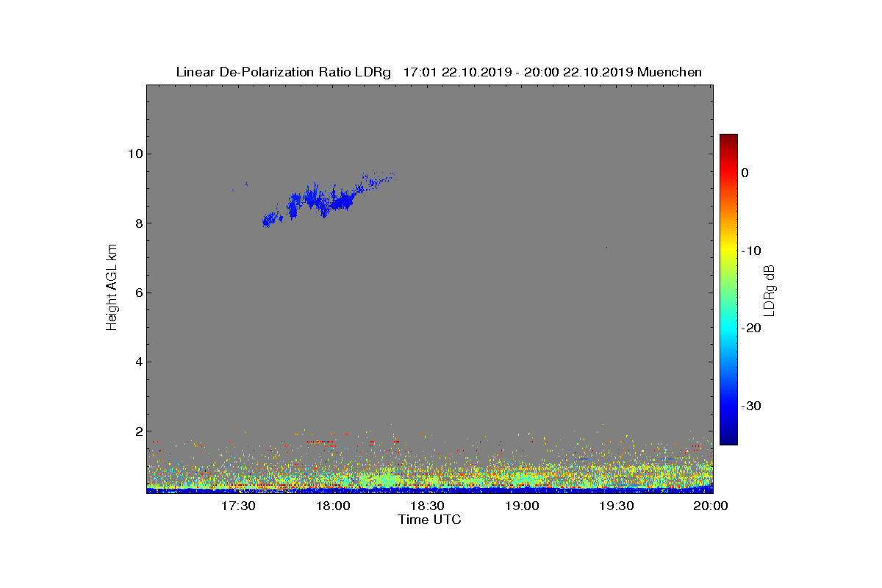Click the height tick label 6
Image resolution: width=882 pixels, height=588 pixels.
coord(138,293)
